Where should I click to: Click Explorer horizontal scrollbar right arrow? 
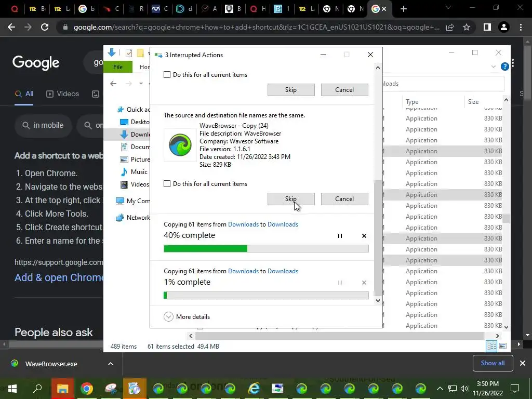497,336
